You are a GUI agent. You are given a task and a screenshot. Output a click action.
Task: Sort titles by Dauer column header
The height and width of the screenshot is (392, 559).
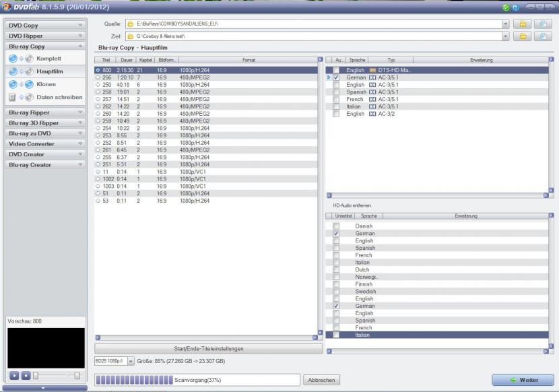point(126,60)
